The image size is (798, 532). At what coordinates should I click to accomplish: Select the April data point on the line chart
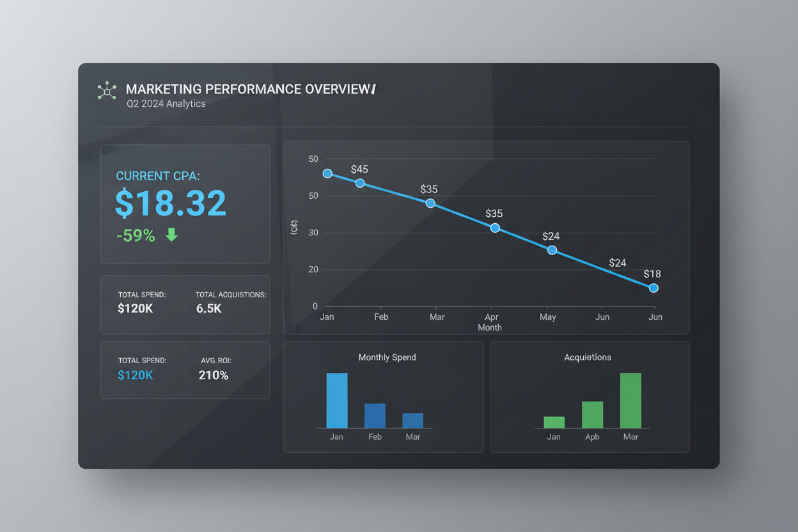(494, 228)
